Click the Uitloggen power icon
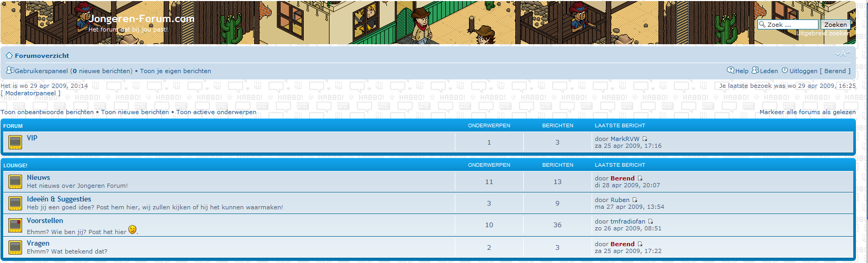The width and height of the screenshot is (868, 263). pyautogui.click(x=785, y=70)
